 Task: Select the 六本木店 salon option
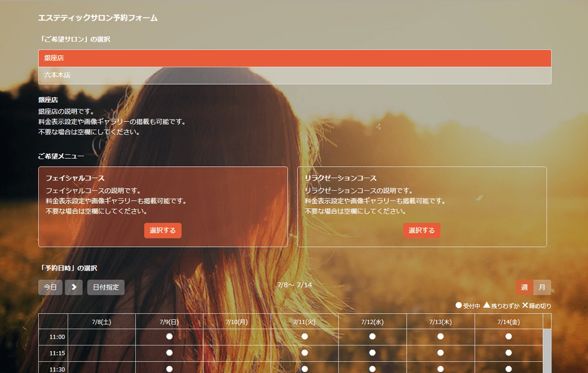point(294,74)
